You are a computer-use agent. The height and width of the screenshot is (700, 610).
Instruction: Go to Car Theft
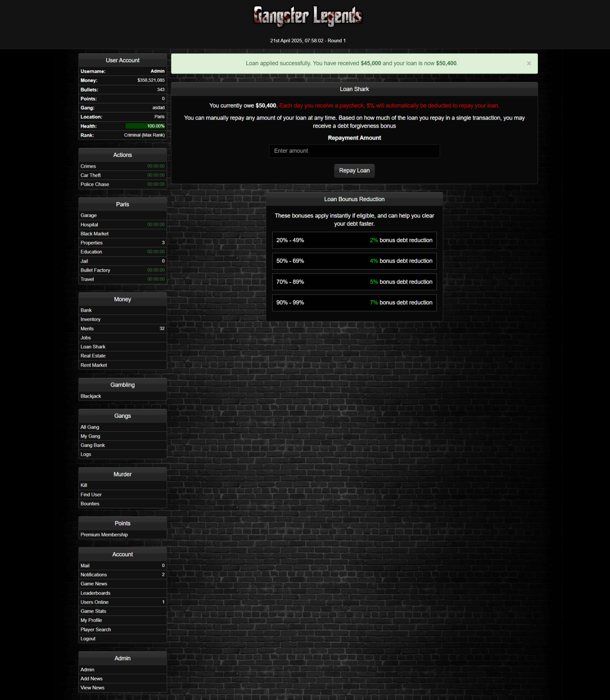pos(91,175)
